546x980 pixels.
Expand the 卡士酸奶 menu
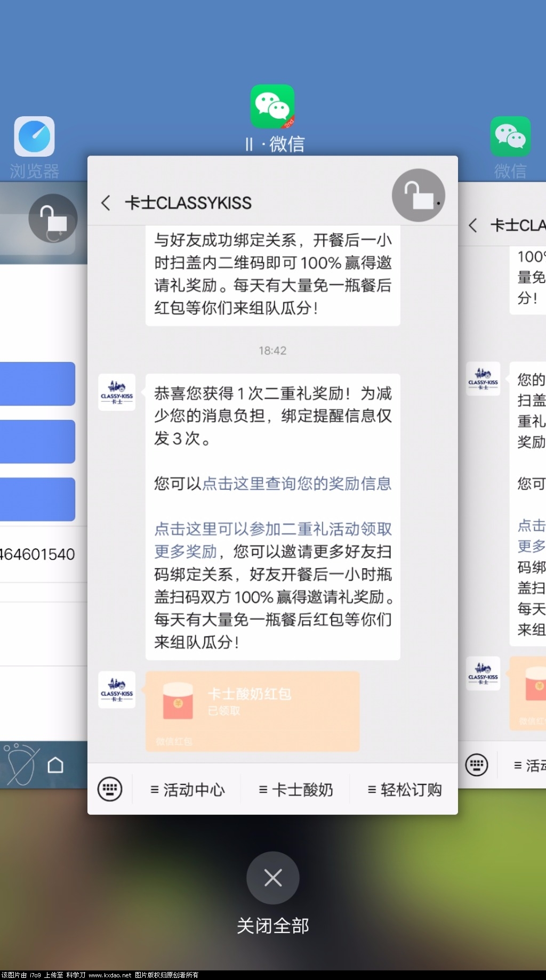click(296, 790)
